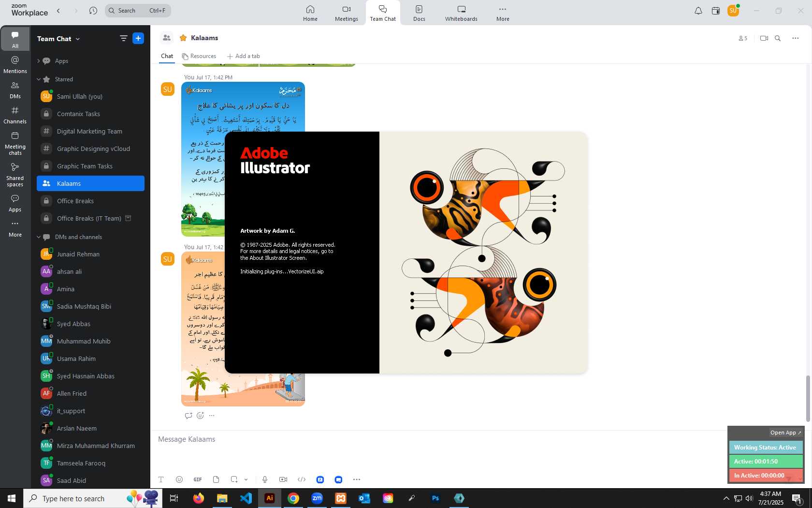Image resolution: width=812 pixels, height=508 pixels.
Task: Open the Team Chat dropdown
Action: pos(58,39)
